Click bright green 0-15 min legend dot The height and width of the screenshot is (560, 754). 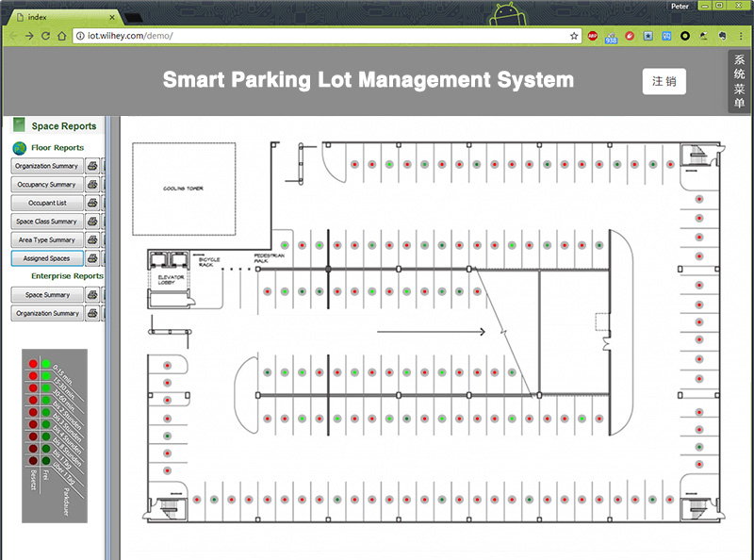tap(46, 364)
